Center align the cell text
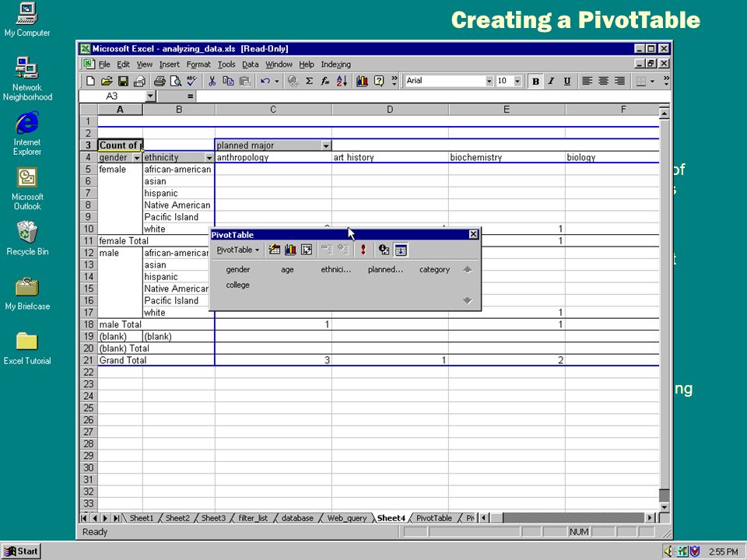Image resolution: width=747 pixels, height=560 pixels. [x=604, y=82]
